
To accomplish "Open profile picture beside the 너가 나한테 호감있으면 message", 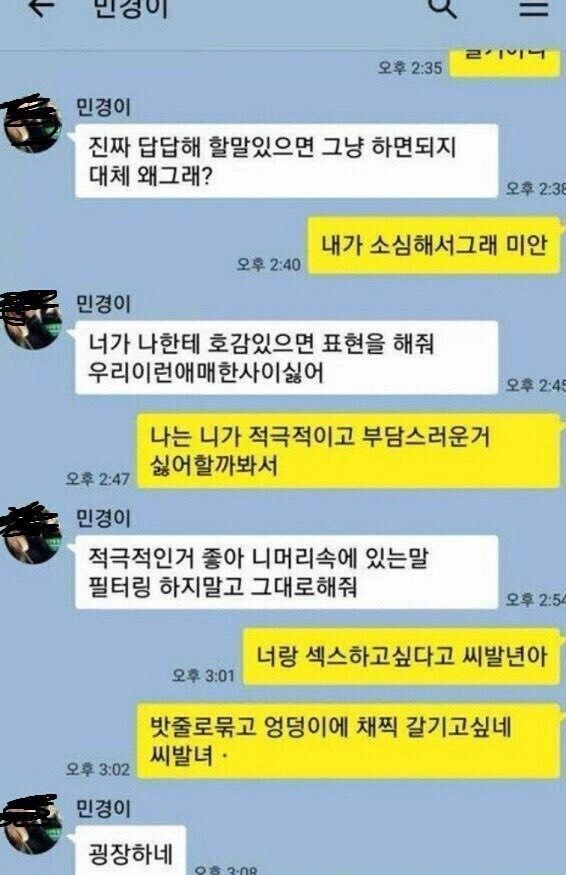I will (x=31, y=320).
